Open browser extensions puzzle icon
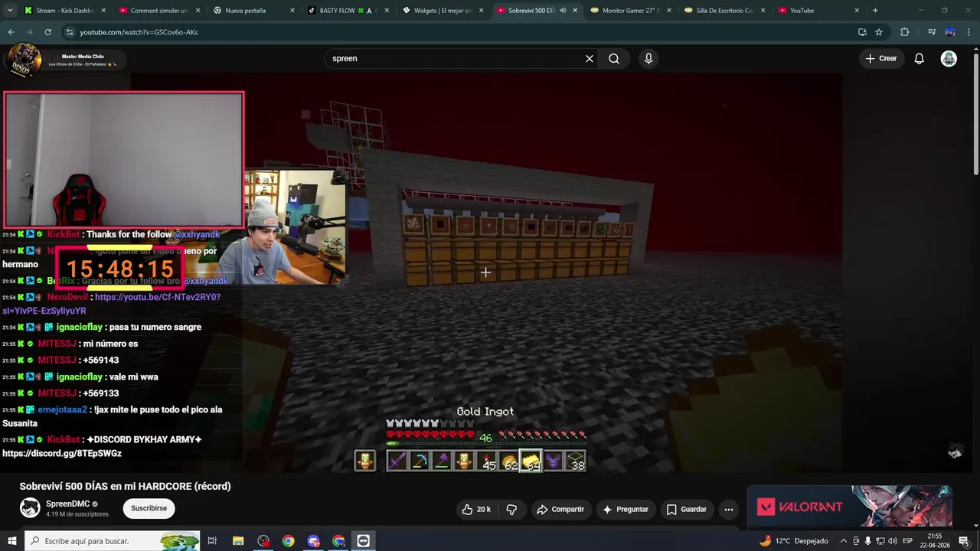 [x=905, y=32]
